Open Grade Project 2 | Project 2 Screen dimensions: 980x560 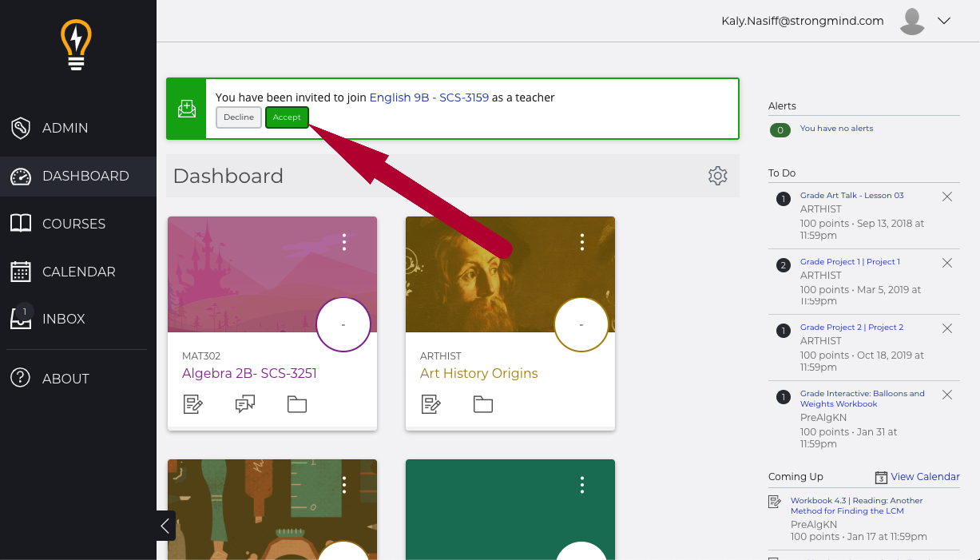pos(852,327)
